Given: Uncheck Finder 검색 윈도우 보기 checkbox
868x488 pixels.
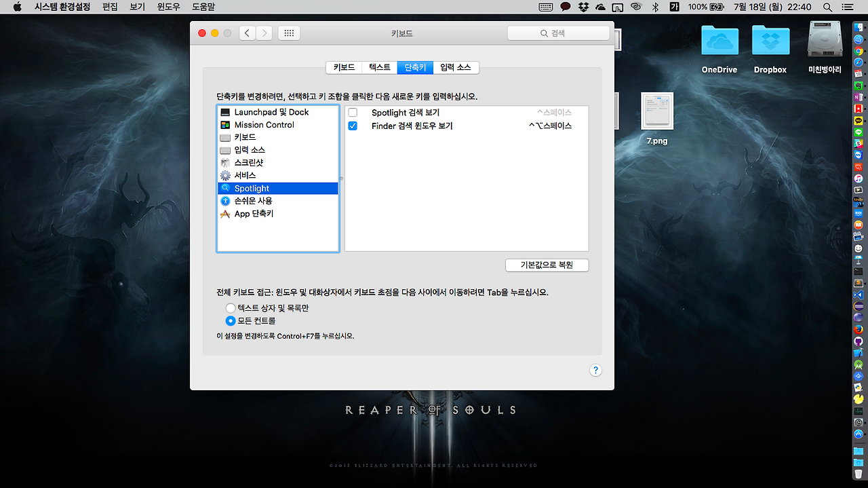Looking at the screenshot, I should (353, 126).
